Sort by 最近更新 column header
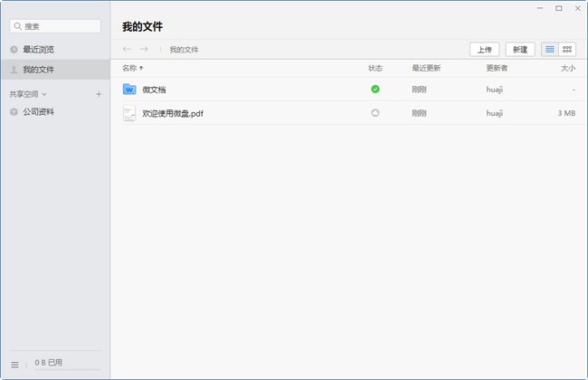This screenshot has height=380, width=588. point(426,68)
